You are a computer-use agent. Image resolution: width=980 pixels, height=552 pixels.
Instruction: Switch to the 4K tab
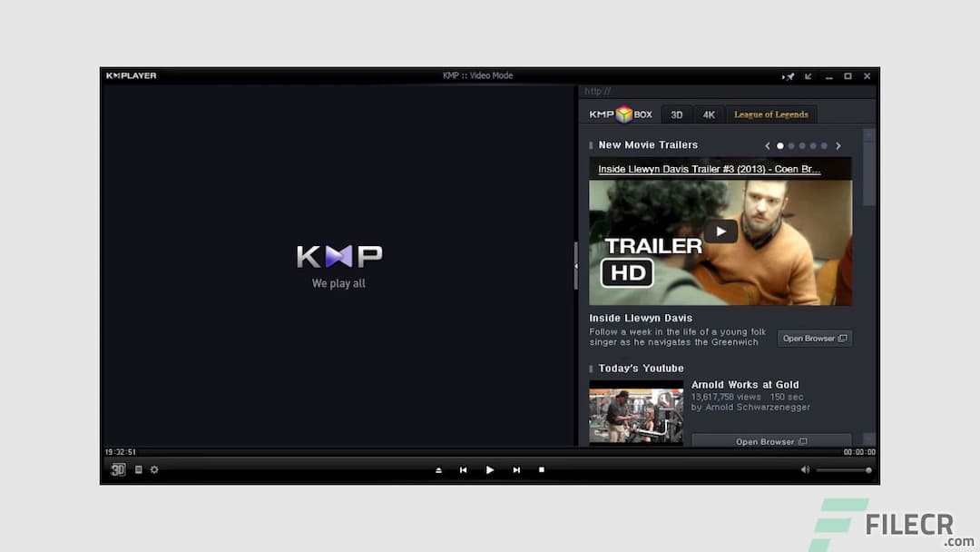(709, 113)
